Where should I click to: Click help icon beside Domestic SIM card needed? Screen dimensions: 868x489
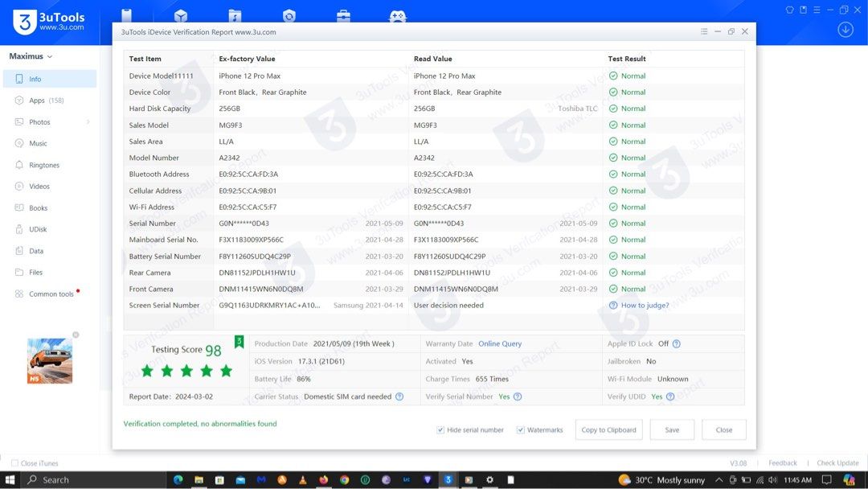pyautogui.click(x=399, y=397)
